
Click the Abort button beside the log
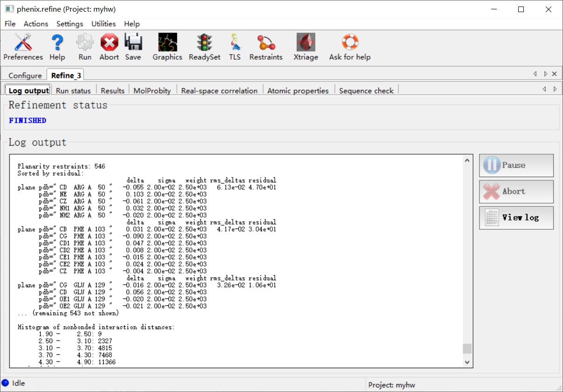[x=516, y=192]
